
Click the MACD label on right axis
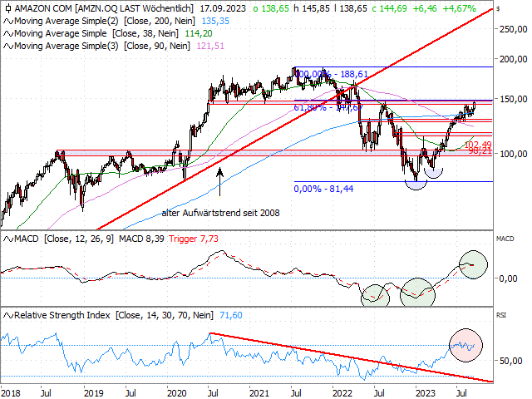(505, 239)
